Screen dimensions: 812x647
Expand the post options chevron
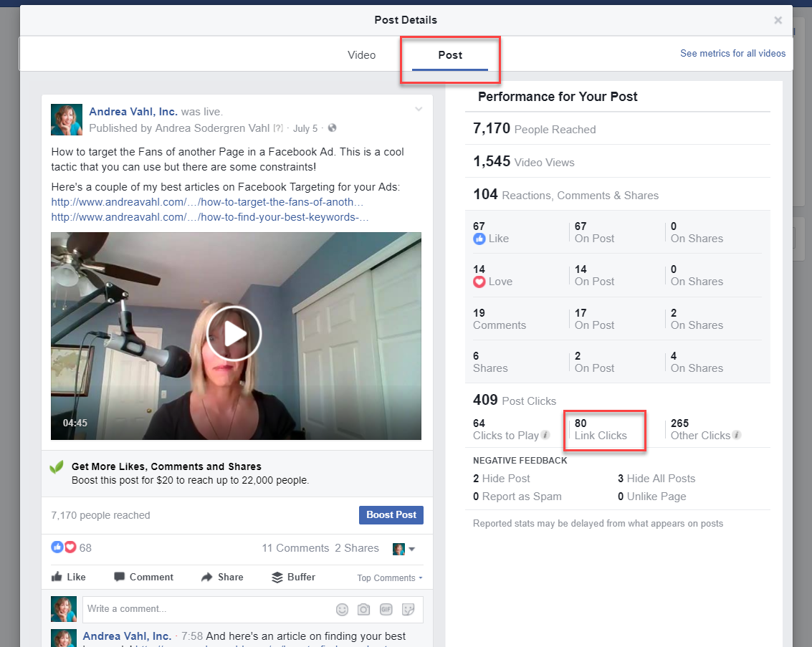point(419,109)
